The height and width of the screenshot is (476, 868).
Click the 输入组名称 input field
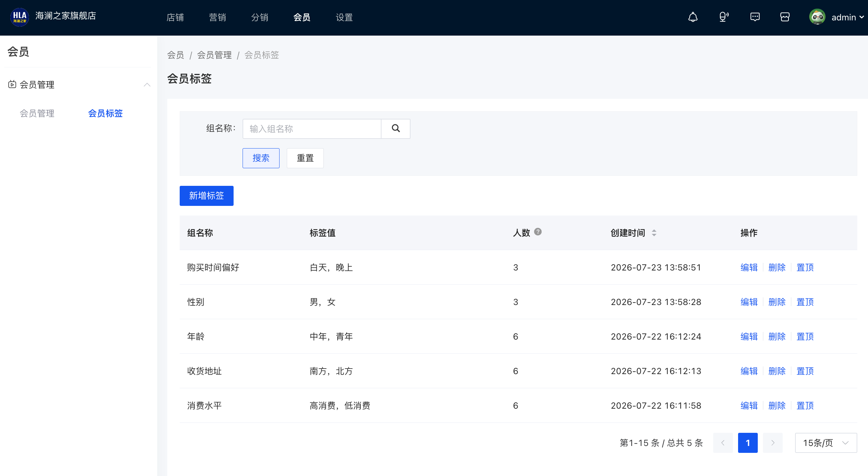coord(312,129)
